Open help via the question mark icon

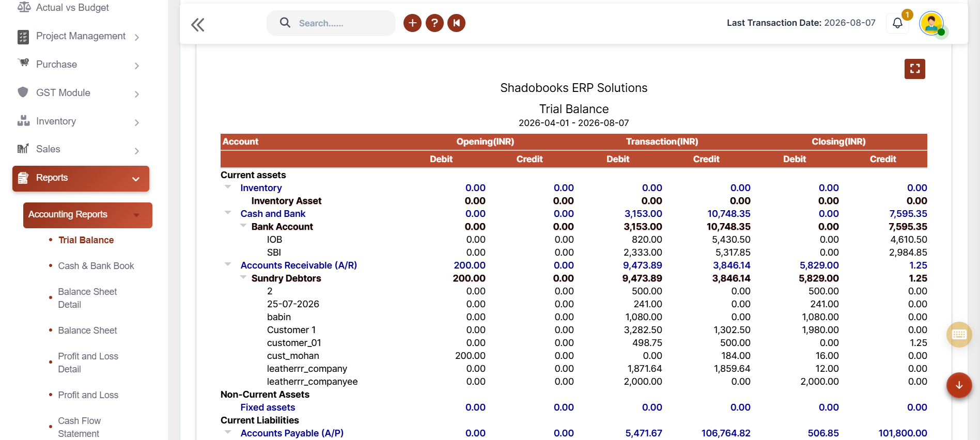pyautogui.click(x=434, y=23)
